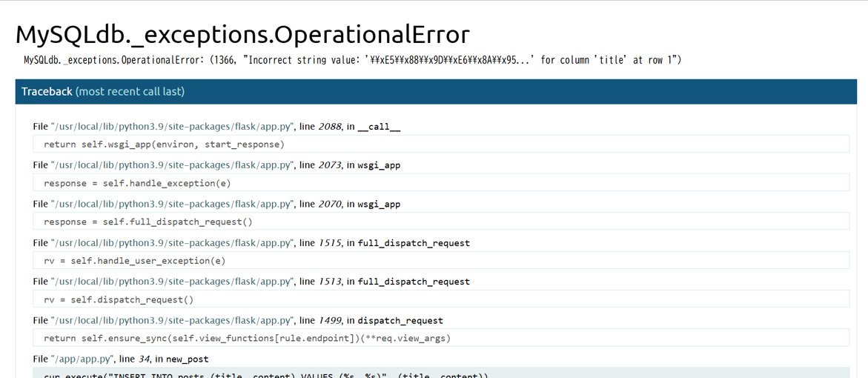Click code line 'return self.ensure_sync(self.view_functions...'
The image size is (868, 378).
(x=441, y=337)
